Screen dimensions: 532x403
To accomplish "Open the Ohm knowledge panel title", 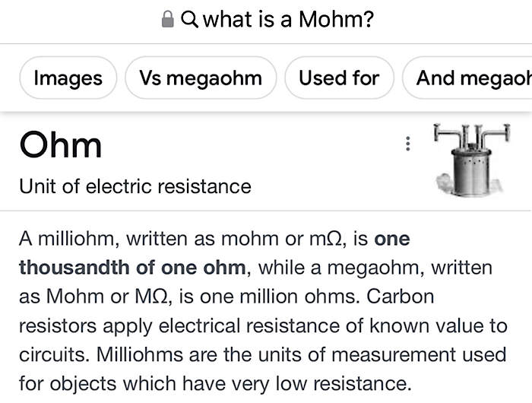I will 61,145.
